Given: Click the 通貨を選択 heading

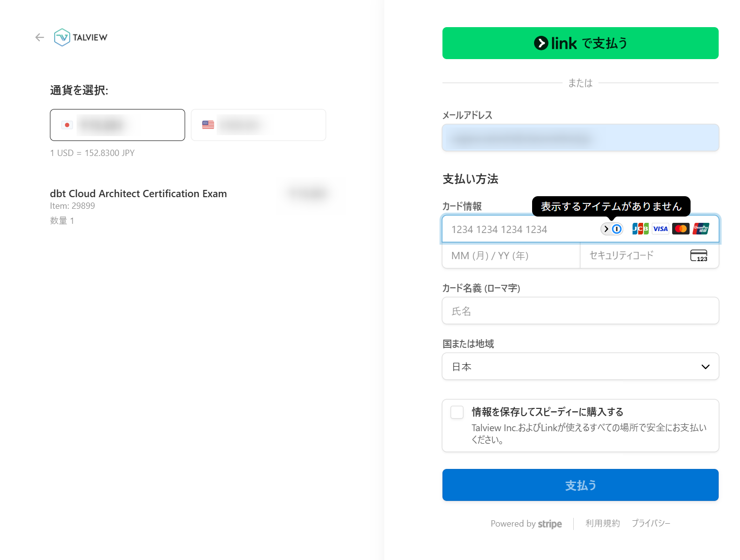Looking at the screenshot, I should [79, 91].
